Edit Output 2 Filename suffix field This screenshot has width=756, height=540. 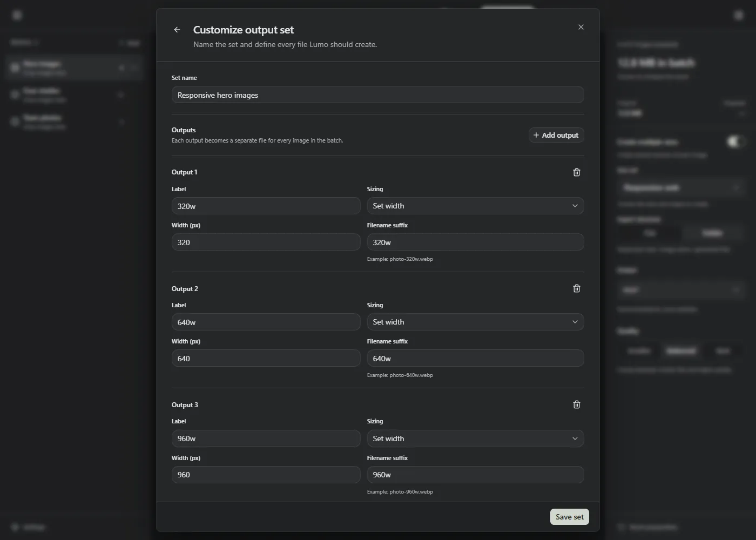pos(475,358)
